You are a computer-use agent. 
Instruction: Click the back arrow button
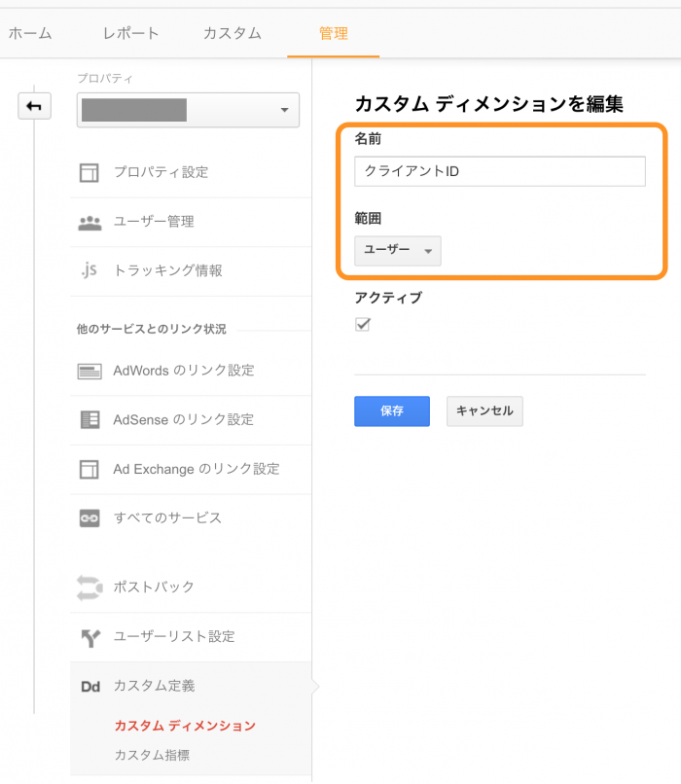pyautogui.click(x=34, y=106)
